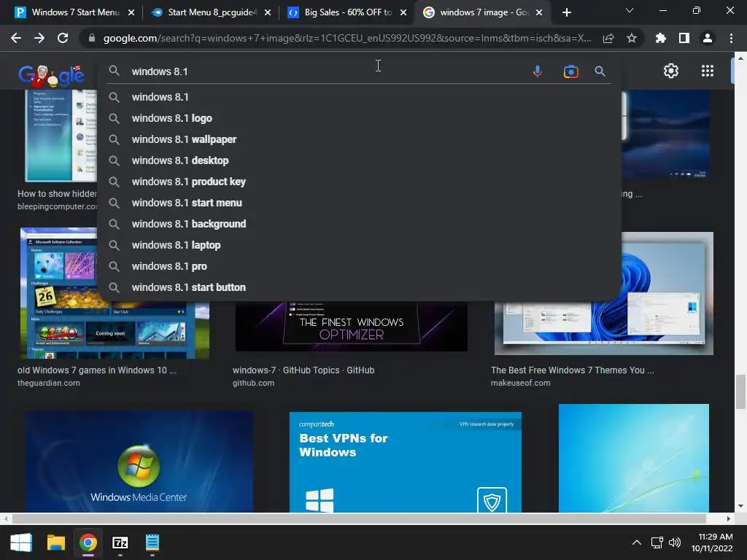Visit makeuseof.com source link
The width and height of the screenshot is (747, 560).
(520, 383)
